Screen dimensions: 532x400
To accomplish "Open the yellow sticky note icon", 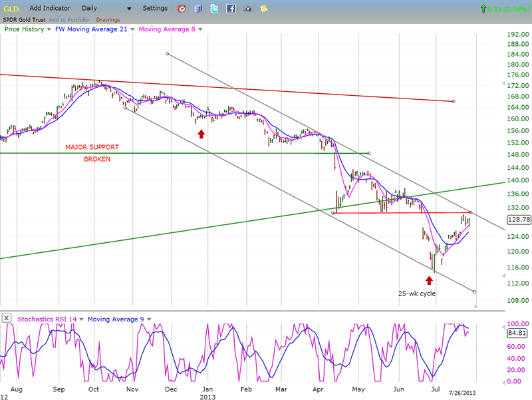I will (x=264, y=9).
